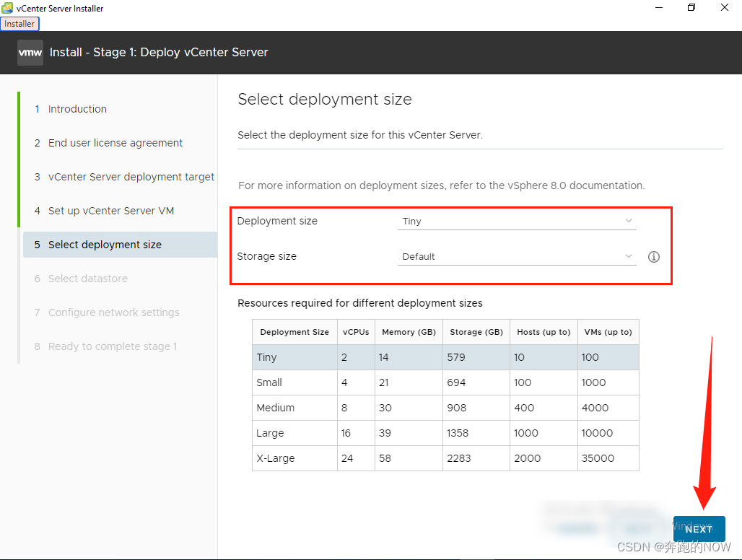Click the vCenter Server Installer title bar icon

pyautogui.click(x=7, y=8)
